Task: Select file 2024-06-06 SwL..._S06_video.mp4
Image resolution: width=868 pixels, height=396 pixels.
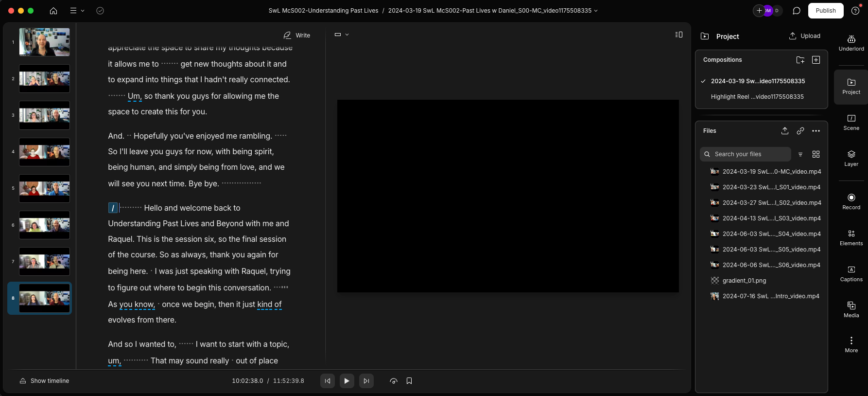Action: pos(765,265)
